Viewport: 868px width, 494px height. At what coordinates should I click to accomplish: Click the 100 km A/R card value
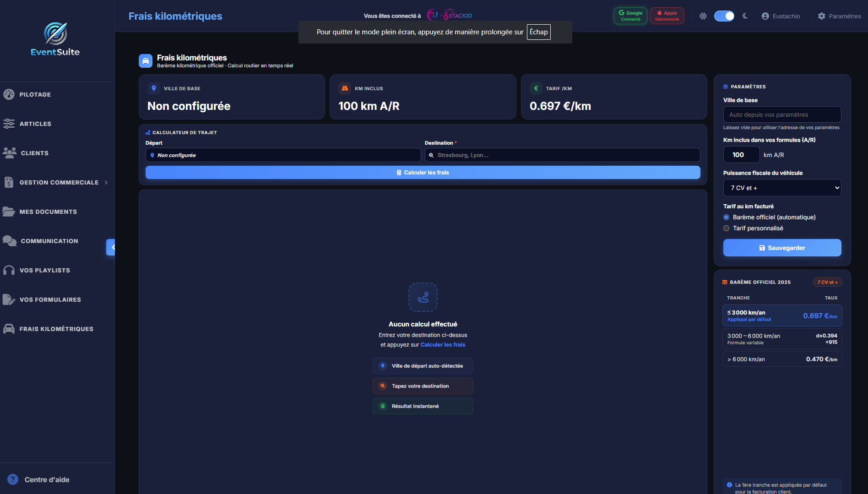pyautogui.click(x=369, y=106)
